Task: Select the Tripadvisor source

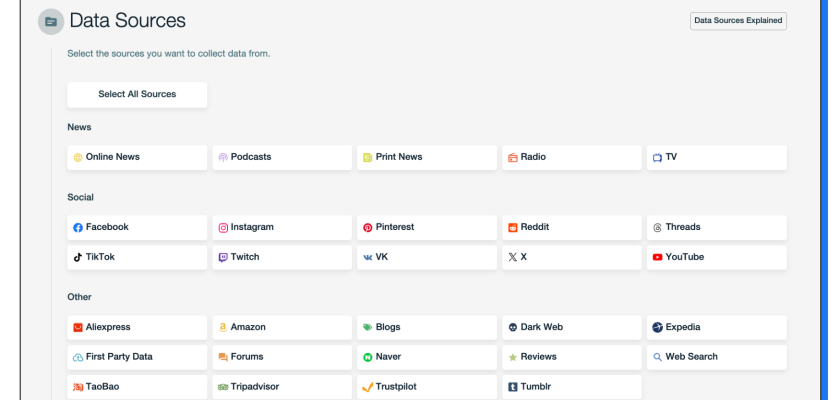Action: click(282, 387)
